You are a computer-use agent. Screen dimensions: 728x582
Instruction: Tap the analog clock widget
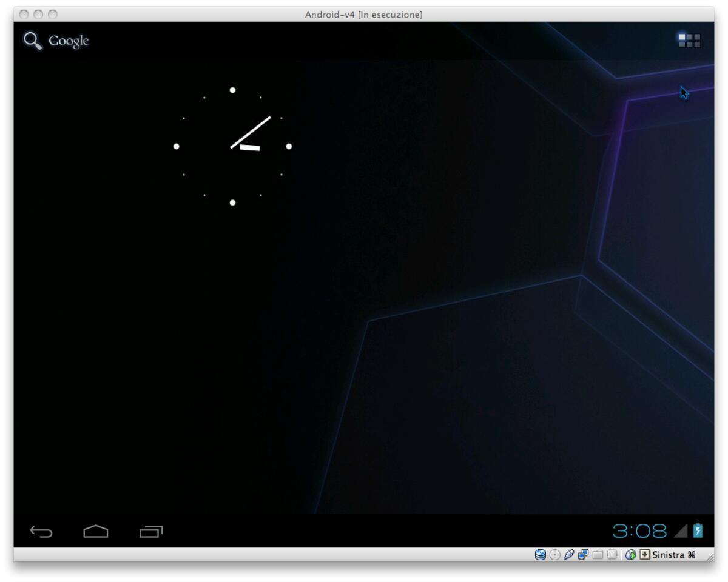point(232,145)
